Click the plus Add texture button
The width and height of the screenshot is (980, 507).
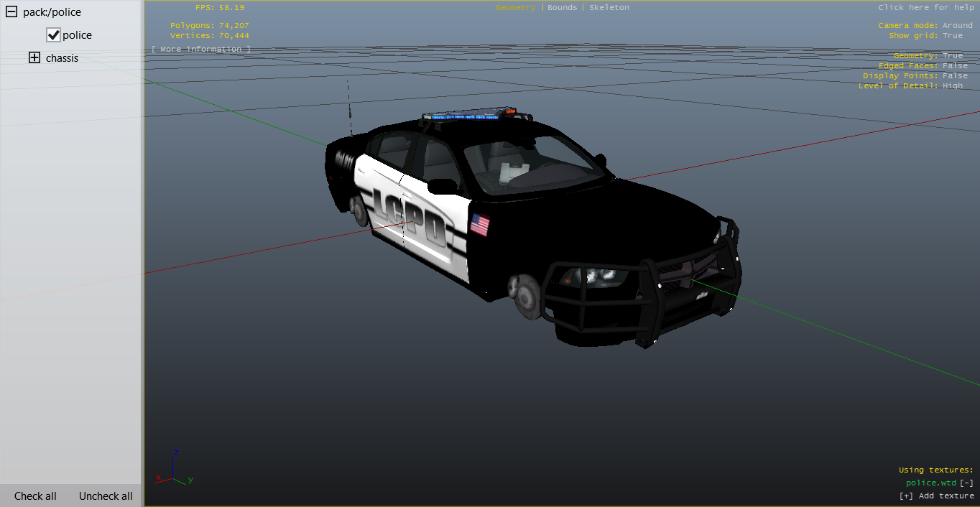coord(936,496)
